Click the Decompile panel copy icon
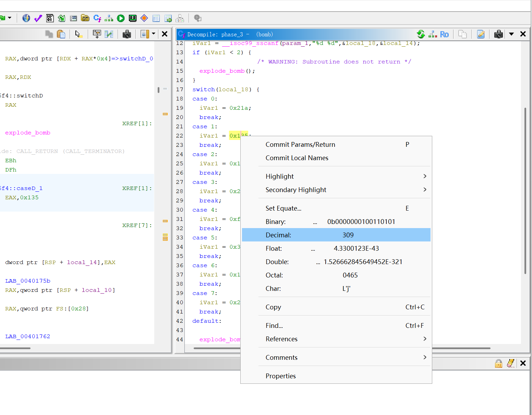532x415 pixels. point(463,34)
